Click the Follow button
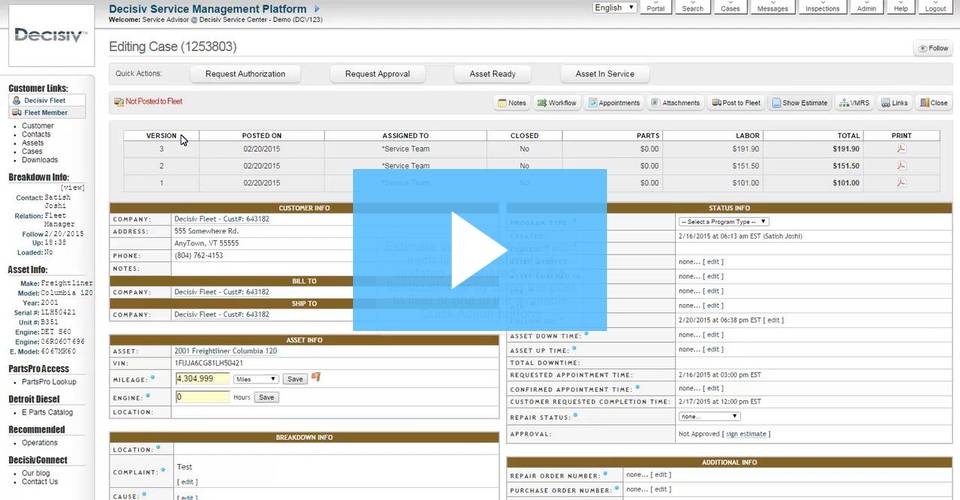The image size is (960, 500). click(x=933, y=48)
